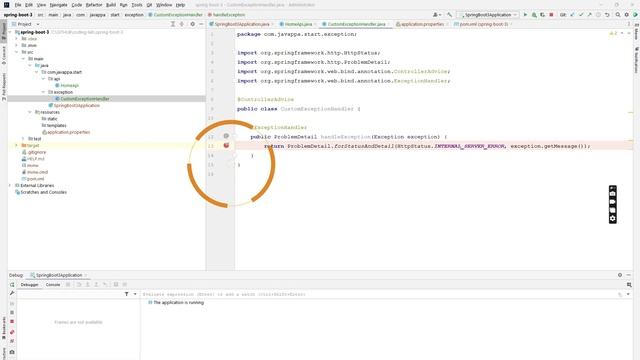
Task: Select the Debugger tab
Action: (29, 284)
